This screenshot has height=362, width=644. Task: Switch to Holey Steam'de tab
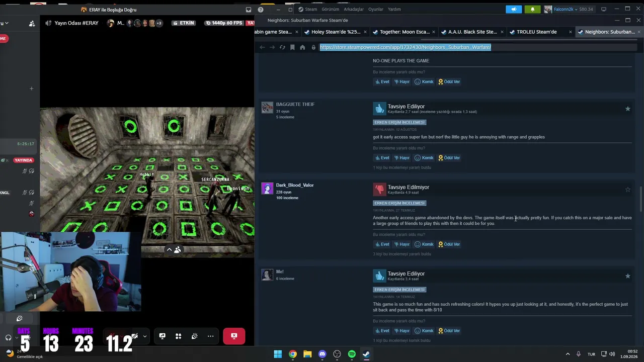(x=336, y=32)
